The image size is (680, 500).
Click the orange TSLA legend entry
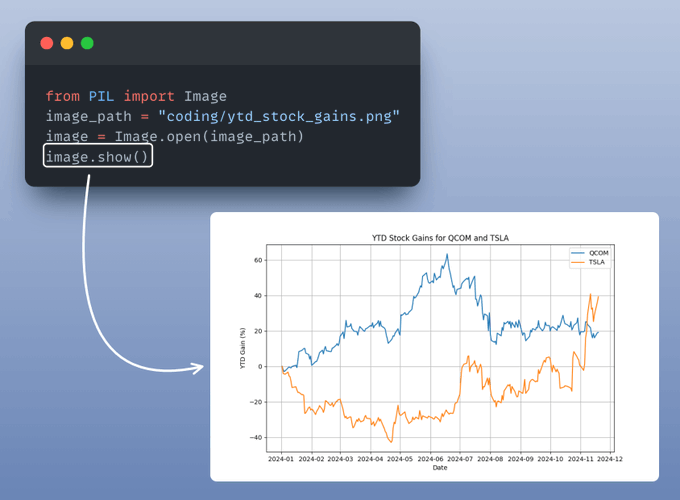pos(590,261)
